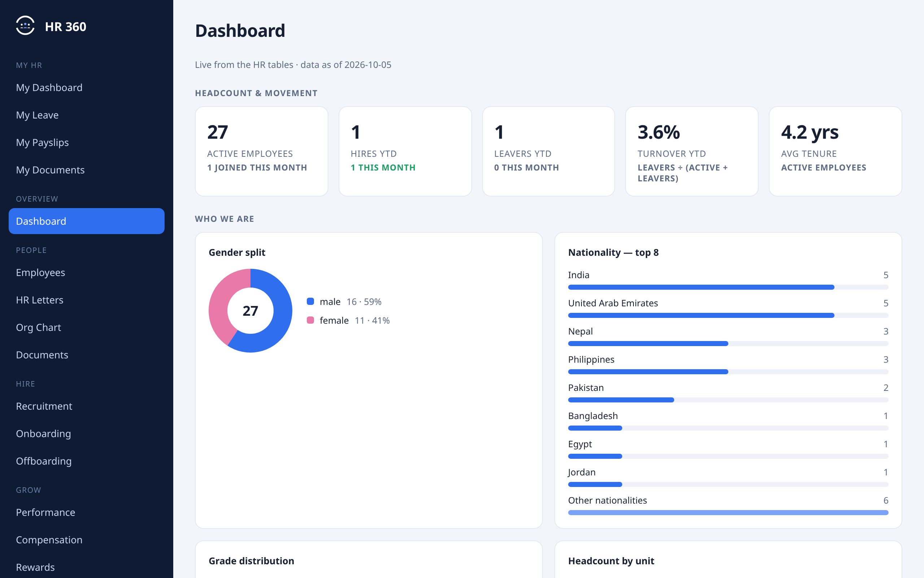
Task: Click the Philippines row label
Action: click(x=591, y=360)
